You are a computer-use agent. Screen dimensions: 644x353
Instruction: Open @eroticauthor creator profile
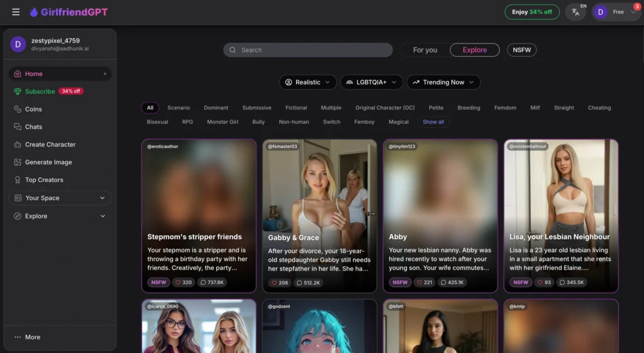163,146
